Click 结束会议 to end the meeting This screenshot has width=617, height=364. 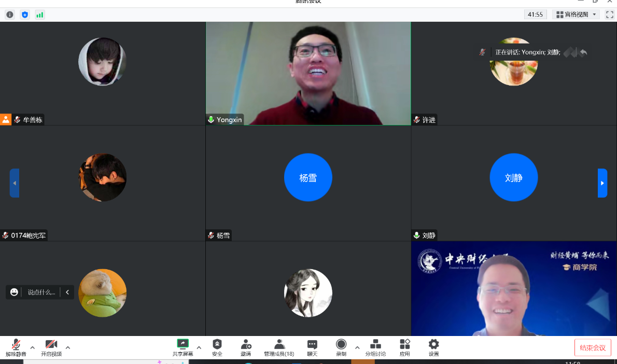(593, 347)
